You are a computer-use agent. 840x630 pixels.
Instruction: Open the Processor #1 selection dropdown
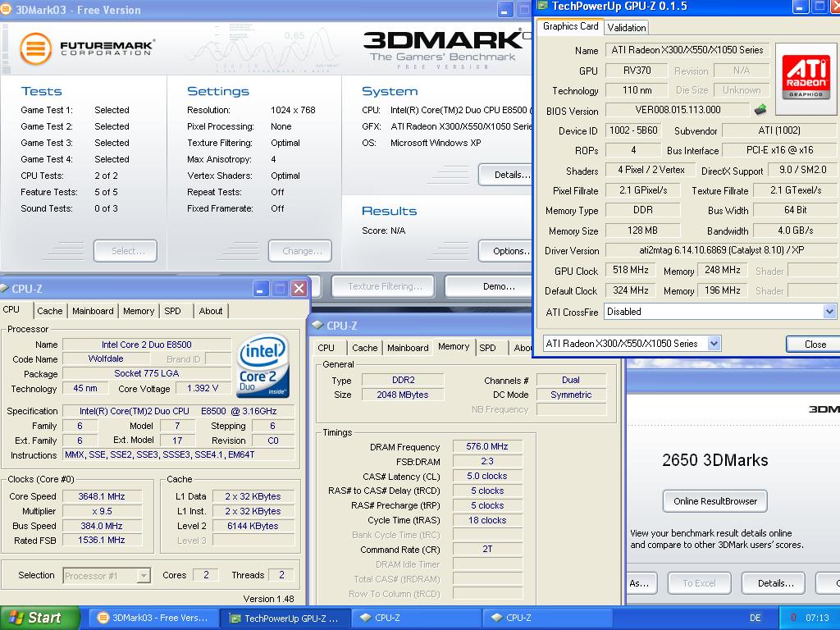click(143, 576)
